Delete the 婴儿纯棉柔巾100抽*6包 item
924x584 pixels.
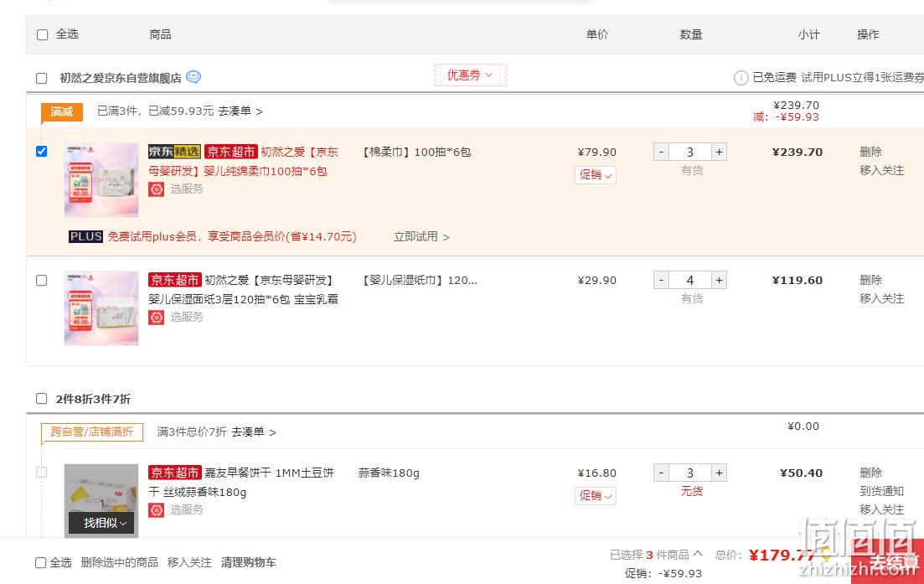point(870,152)
